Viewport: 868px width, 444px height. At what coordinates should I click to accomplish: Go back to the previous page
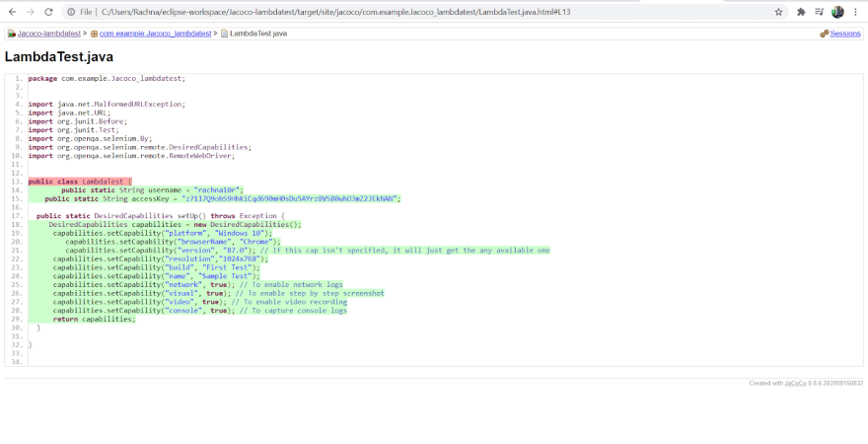pyautogui.click(x=12, y=12)
